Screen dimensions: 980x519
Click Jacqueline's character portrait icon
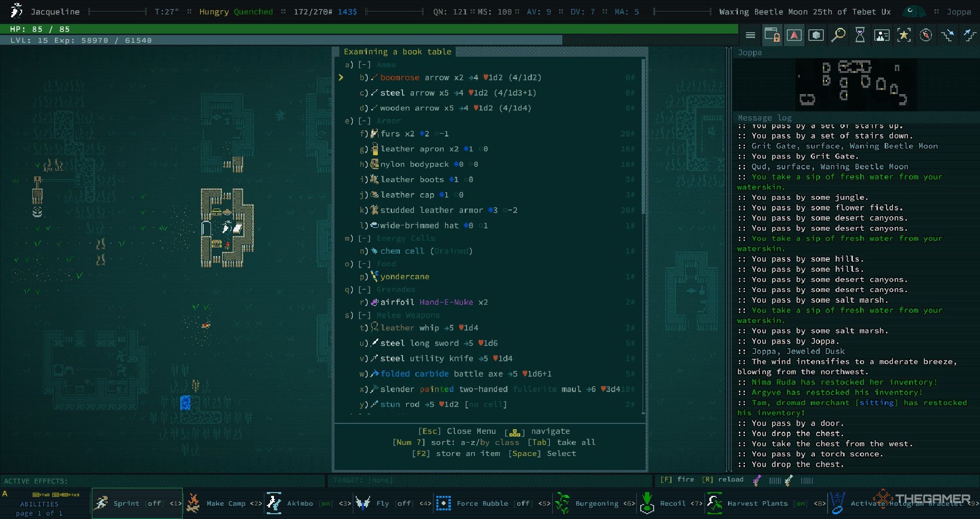16,11
